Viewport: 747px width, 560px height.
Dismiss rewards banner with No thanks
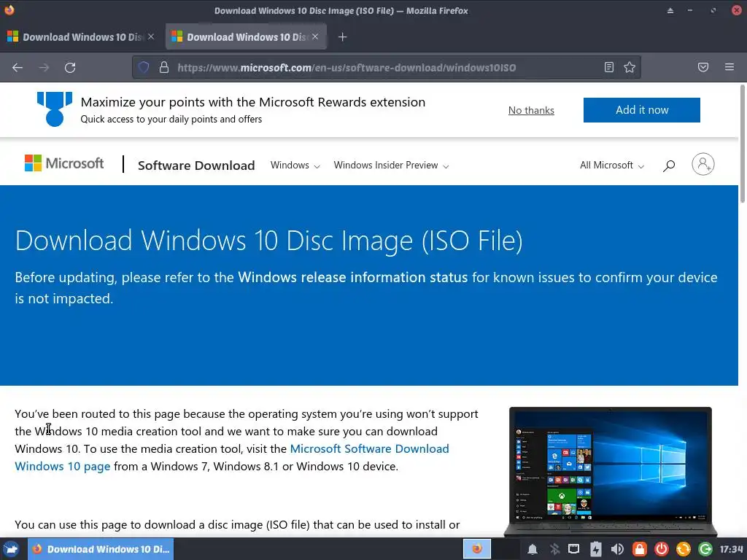pos(531,110)
